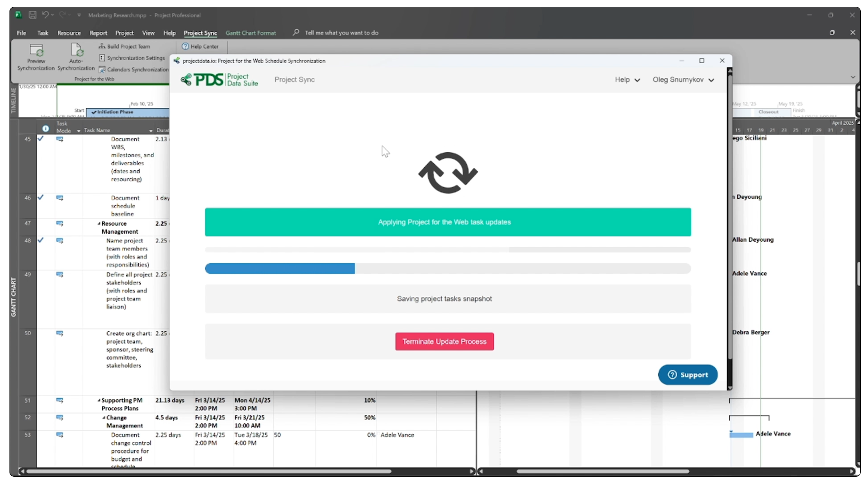
Task: Open the Task Name column filter dropdown
Action: point(151,131)
